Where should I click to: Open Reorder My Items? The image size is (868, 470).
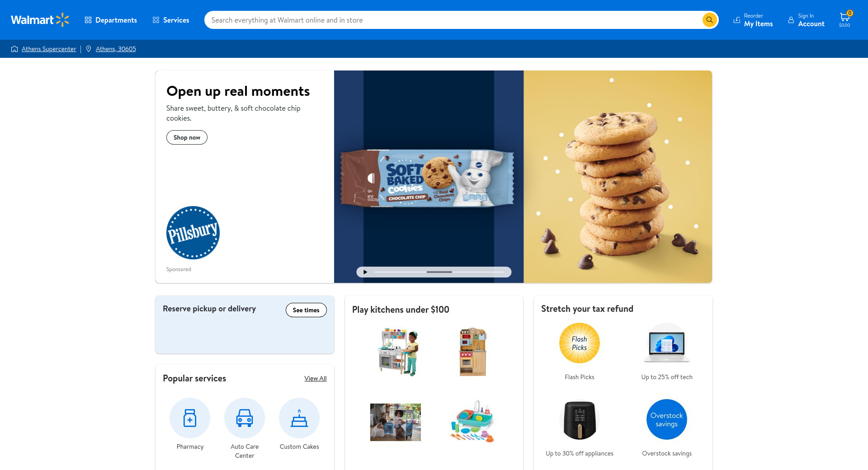tap(753, 20)
